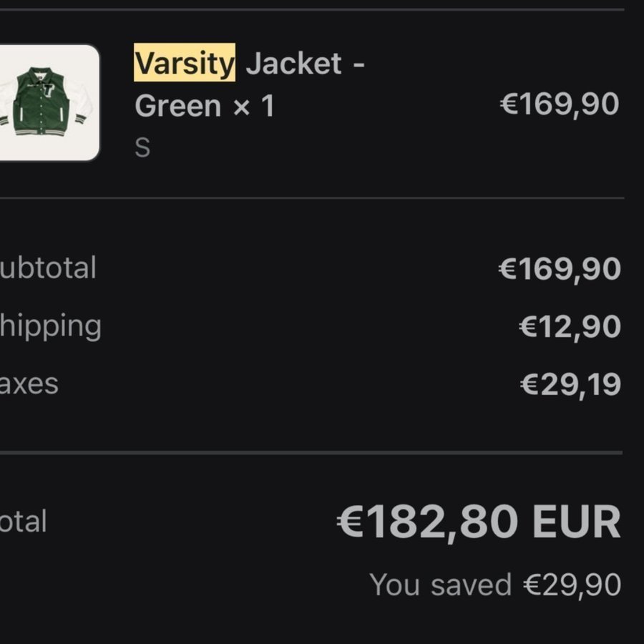Click the × 1 quantity indicator
644x644 pixels.
tap(253, 107)
